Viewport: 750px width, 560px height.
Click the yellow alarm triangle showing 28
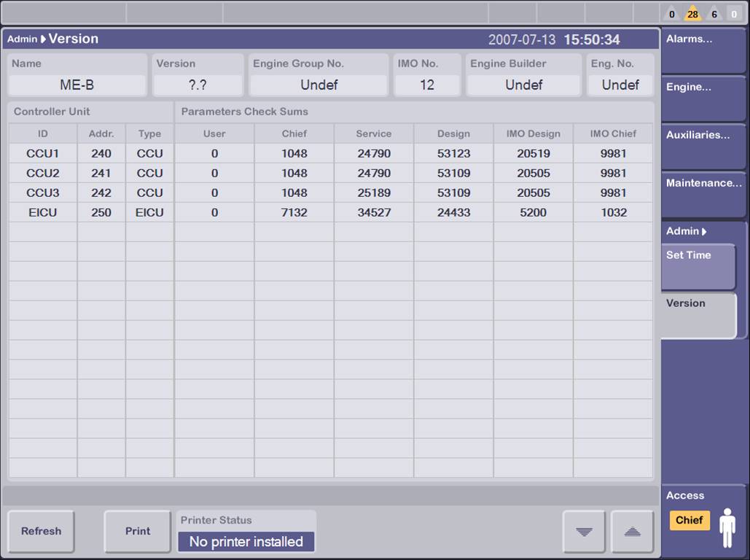click(692, 15)
